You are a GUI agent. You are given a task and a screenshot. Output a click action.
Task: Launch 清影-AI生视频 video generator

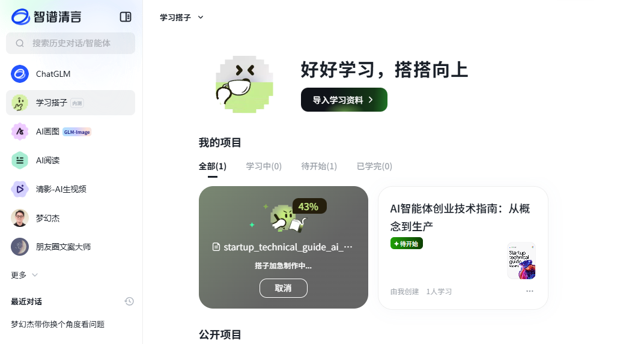(71, 189)
